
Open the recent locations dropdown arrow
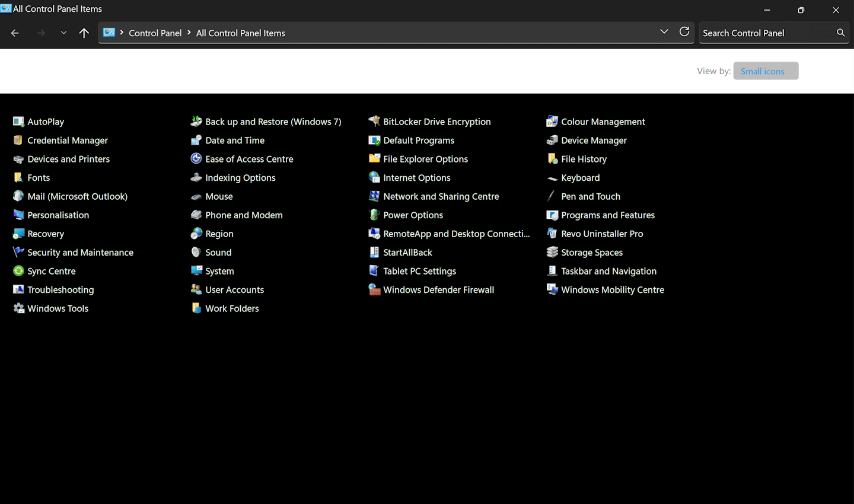pos(63,33)
